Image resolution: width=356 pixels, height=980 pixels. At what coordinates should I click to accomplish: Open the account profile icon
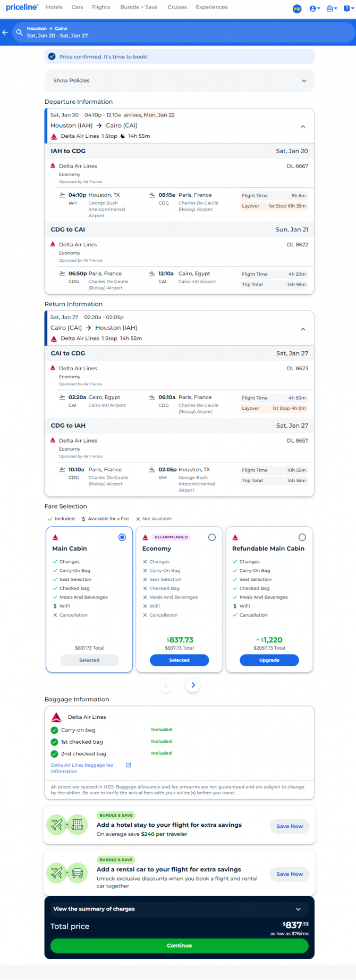[315, 9]
